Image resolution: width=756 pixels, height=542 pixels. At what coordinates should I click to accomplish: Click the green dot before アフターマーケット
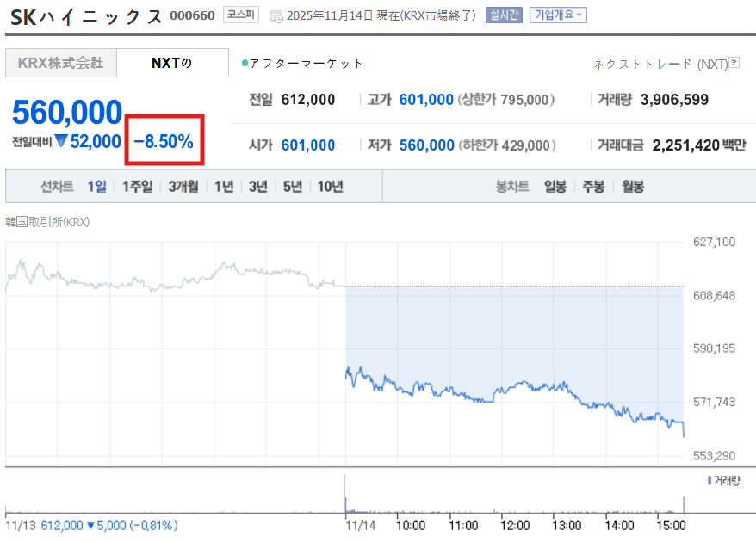click(x=245, y=63)
